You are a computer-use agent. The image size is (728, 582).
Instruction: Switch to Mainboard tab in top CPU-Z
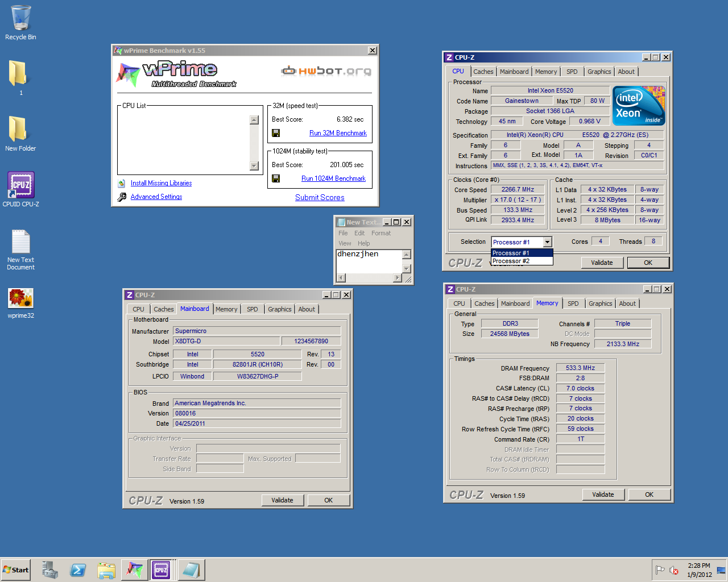tap(514, 72)
